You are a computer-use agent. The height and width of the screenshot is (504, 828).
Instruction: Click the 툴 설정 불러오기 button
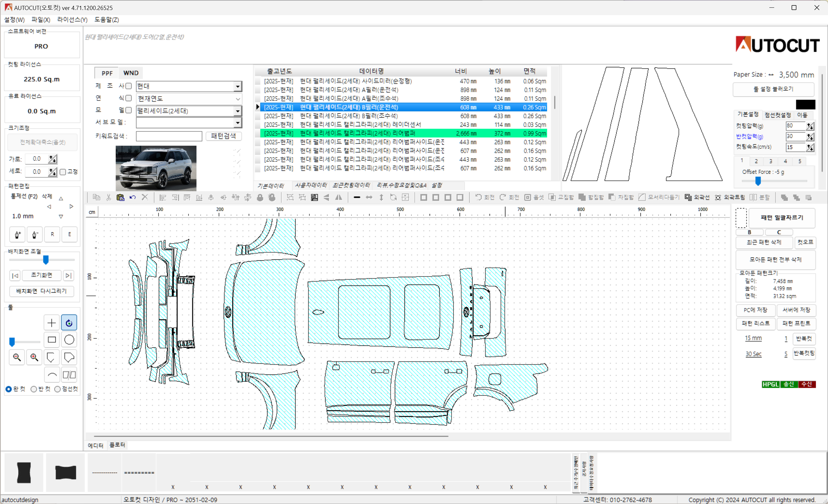point(773,89)
